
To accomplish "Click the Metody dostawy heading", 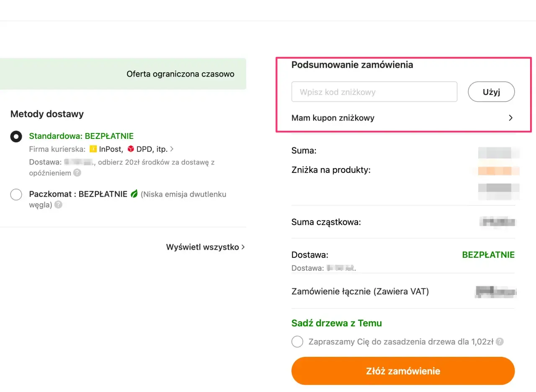I will [47, 114].
